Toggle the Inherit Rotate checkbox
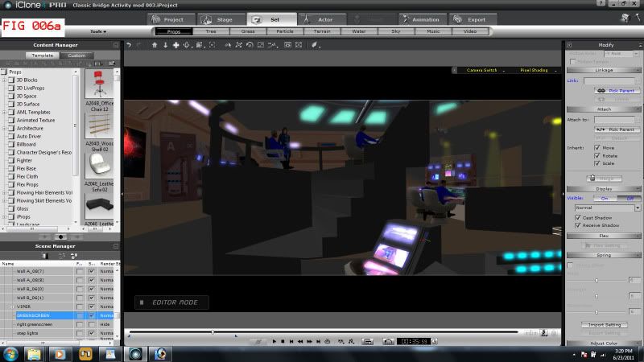This screenshot has width=644, height=362. (x=597, y=155)
